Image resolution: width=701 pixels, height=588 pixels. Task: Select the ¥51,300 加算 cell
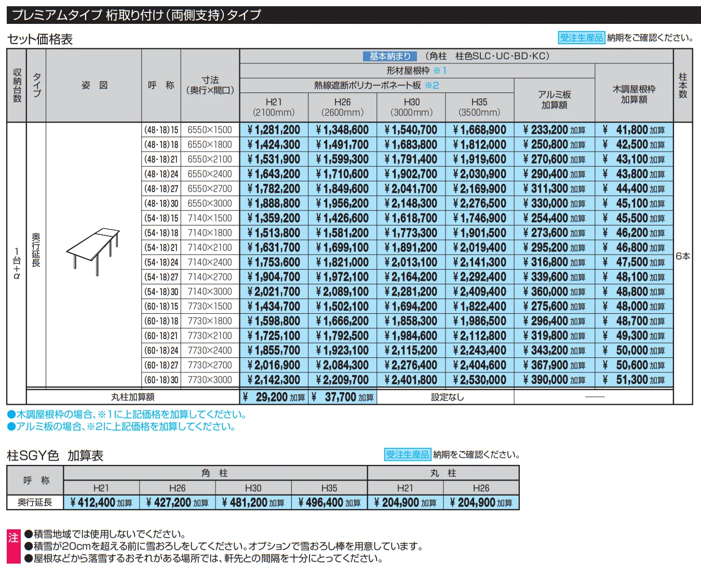pyautogui.click(x=634, y=380)
